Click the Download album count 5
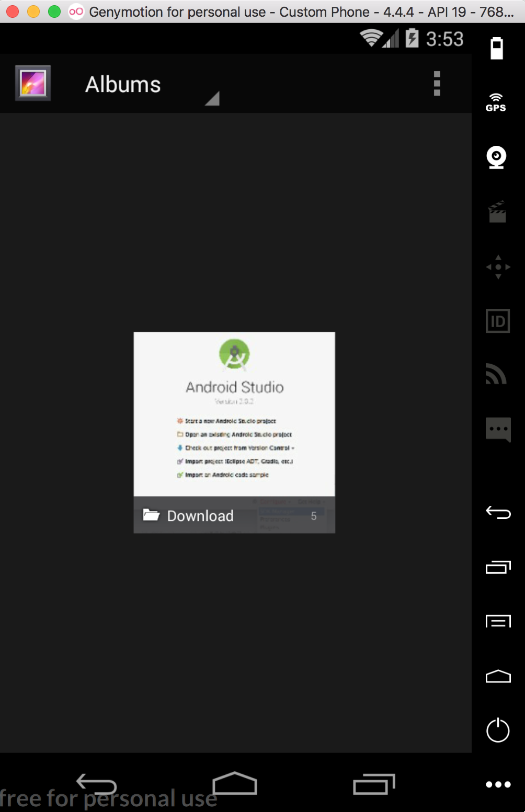Screen dimensions: 525x812 [314, 516]
